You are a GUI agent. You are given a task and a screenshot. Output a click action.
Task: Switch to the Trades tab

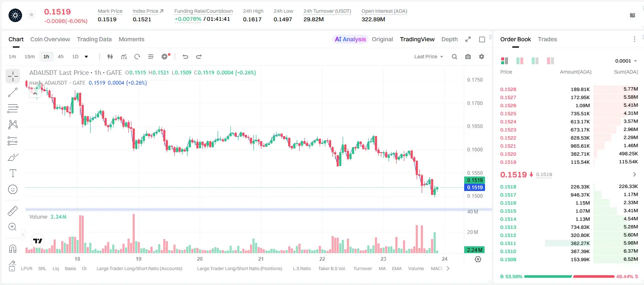click(547, 39)
